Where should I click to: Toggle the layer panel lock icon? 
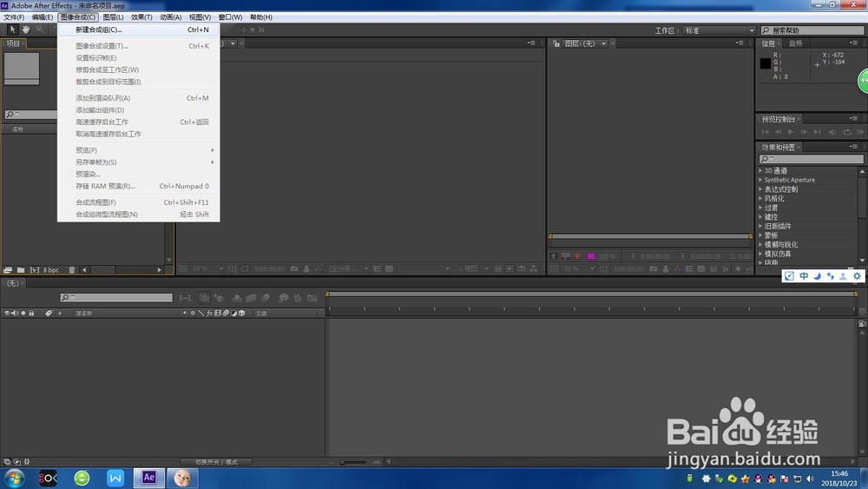[x=556, y=43]
